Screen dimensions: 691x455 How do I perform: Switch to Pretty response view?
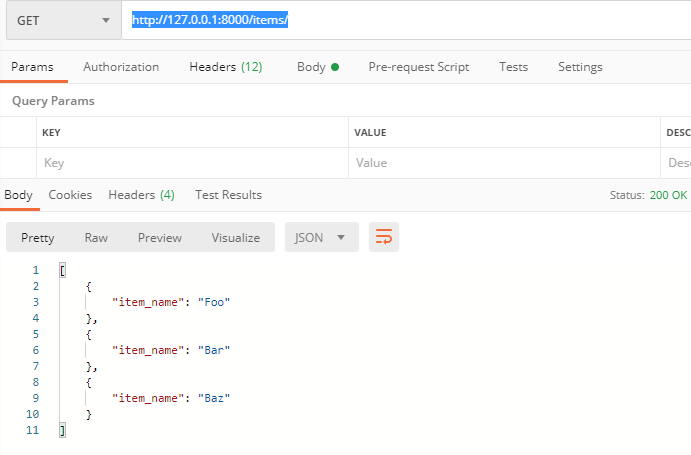point(38,237)
